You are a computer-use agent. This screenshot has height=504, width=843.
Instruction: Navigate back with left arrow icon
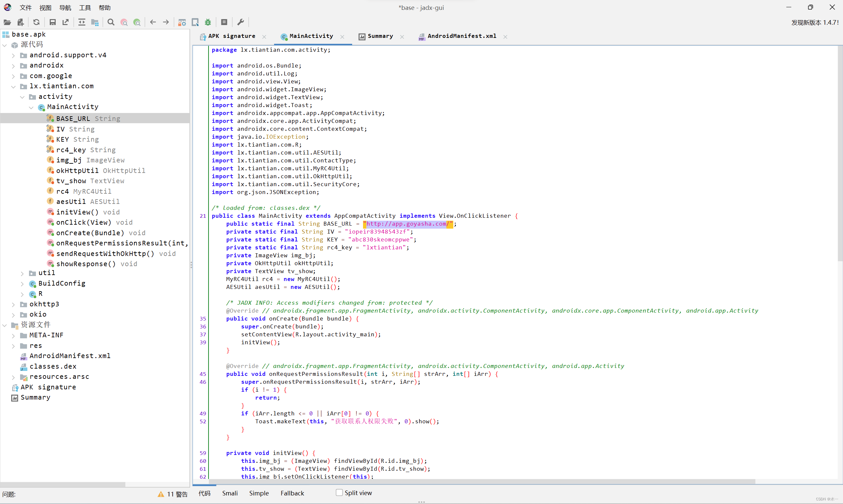tap(153, 22)
